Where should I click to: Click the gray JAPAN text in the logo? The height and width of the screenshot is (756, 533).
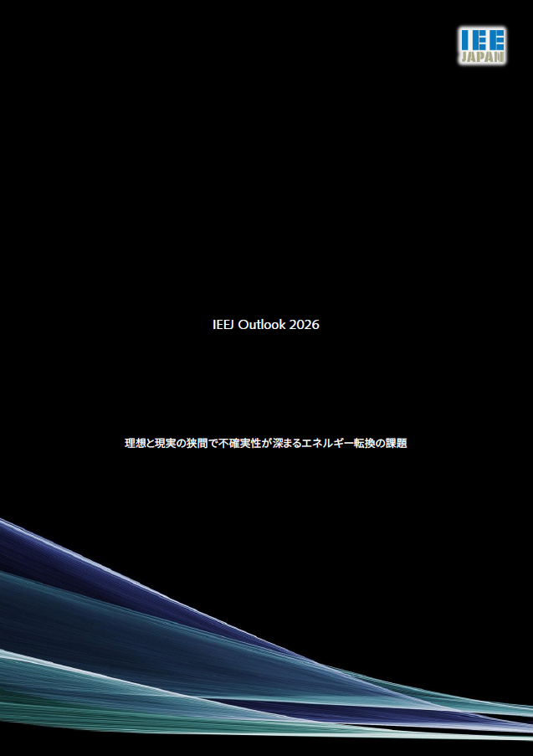482,58
